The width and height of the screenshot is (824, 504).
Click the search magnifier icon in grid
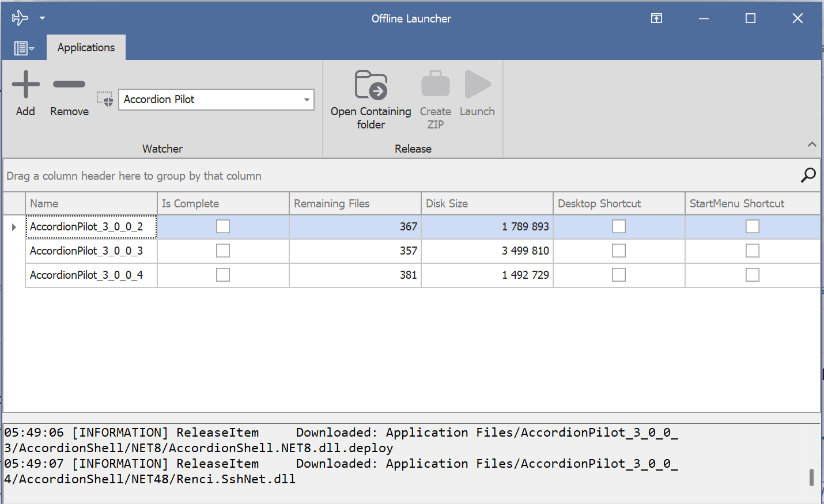(x=808, y=175)
